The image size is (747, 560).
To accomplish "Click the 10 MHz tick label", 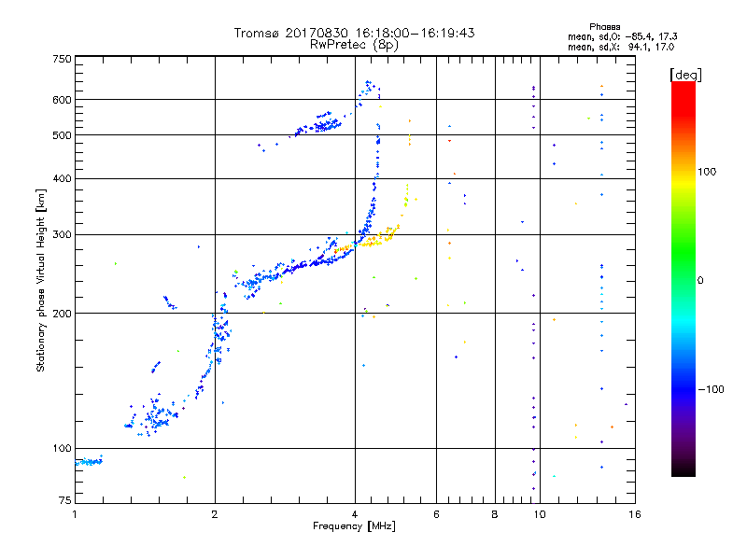I will pyautogui.click(x=540, y=514).
